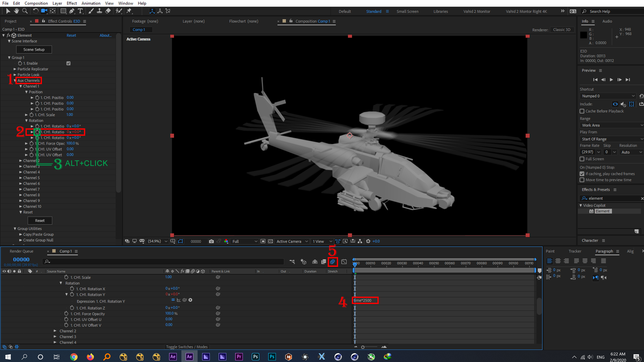Viewport: 644px width, 362px height.
Task: Select the Animation menu item
Action: coord(91,4)
